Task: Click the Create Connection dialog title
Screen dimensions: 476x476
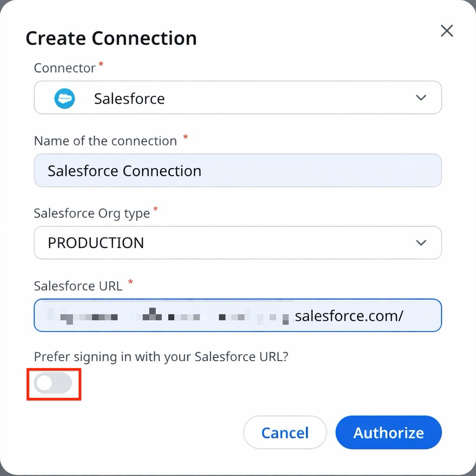Action: [111, 38]
